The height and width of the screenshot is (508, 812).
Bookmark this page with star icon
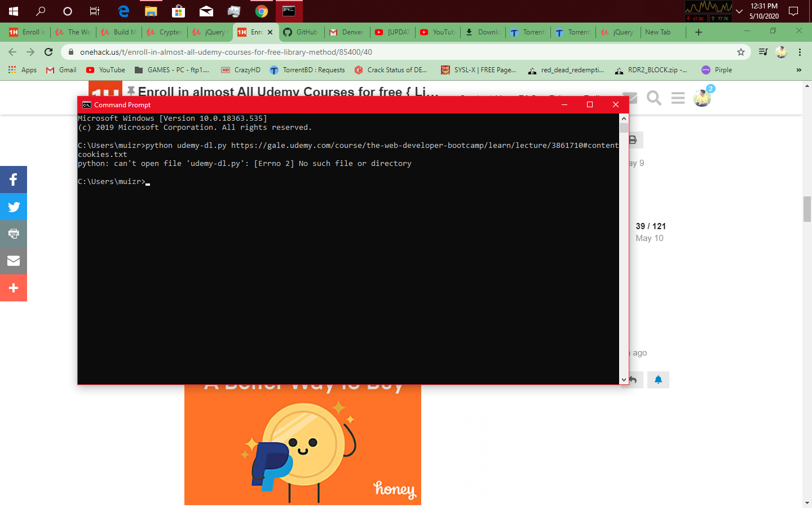[741, 52]
